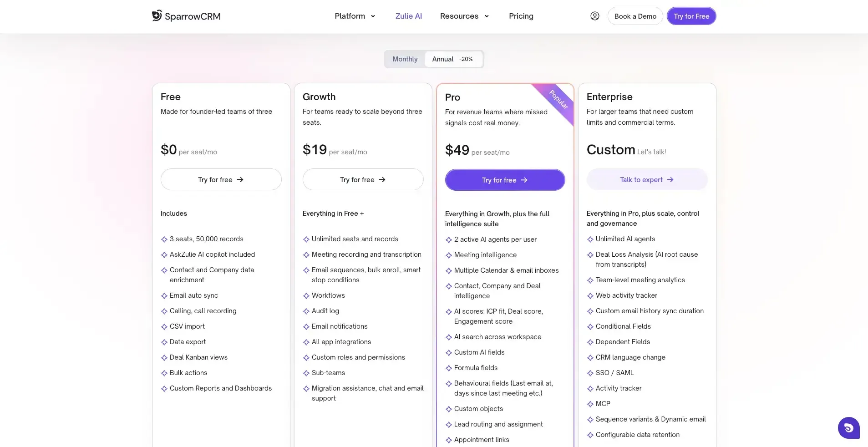The image size is (868, 447).
Task: Expand the Resources dropdown chevron
Action: coord(487,16)
